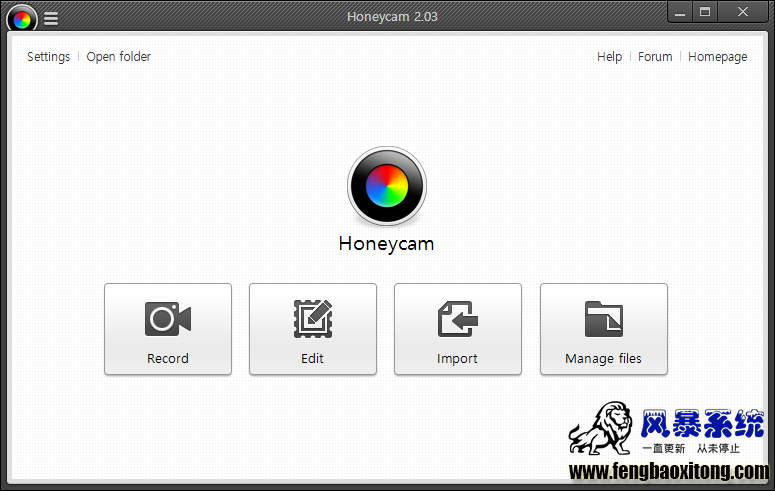Image resolution: width=775 pixels, height=491 pixels.
Task: Open the hamburger menu icon
Action: tap(51, 18)
